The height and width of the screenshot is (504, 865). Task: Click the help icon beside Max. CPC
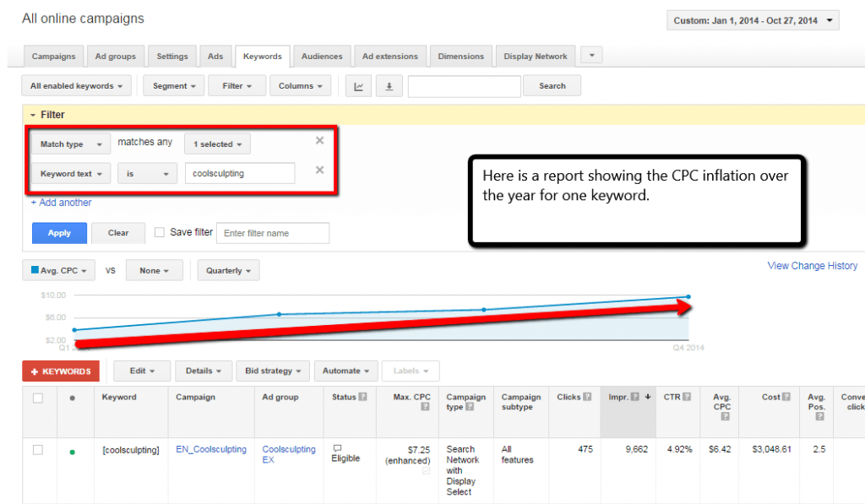426,406
